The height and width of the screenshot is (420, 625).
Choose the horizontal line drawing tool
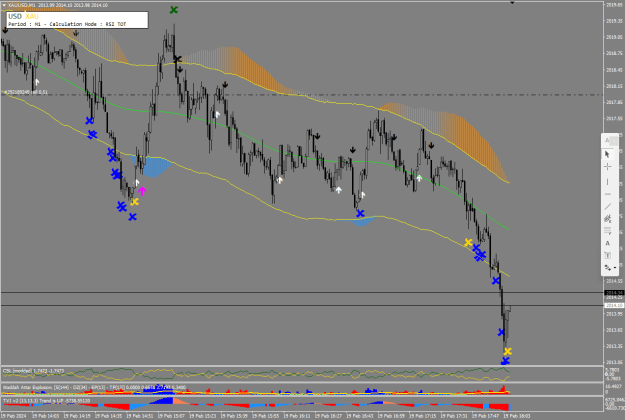(x=607, y=194)
